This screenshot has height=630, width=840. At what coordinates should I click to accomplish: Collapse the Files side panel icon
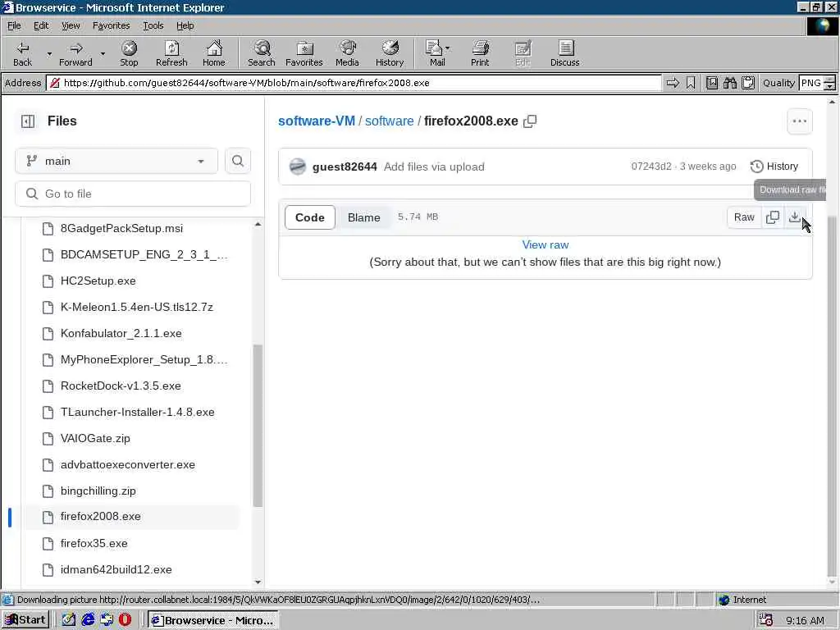pos(28,121)
